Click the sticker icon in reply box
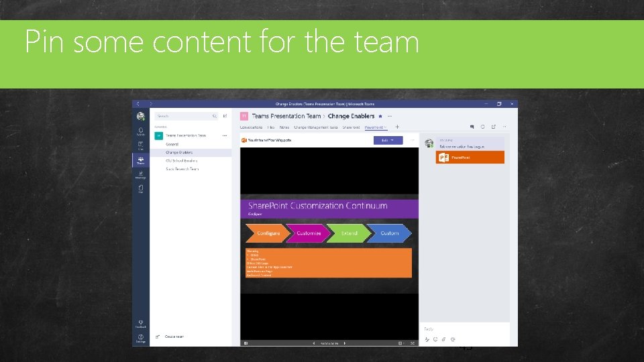This screenshot has width=644, height=362. coord(453,339)
